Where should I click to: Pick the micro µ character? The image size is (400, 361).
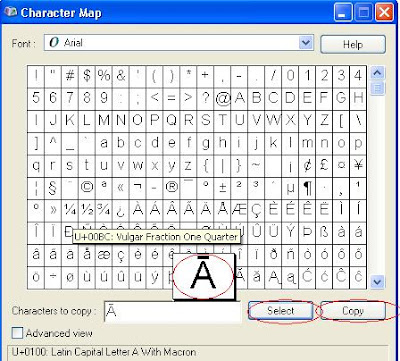coord(290,188)
